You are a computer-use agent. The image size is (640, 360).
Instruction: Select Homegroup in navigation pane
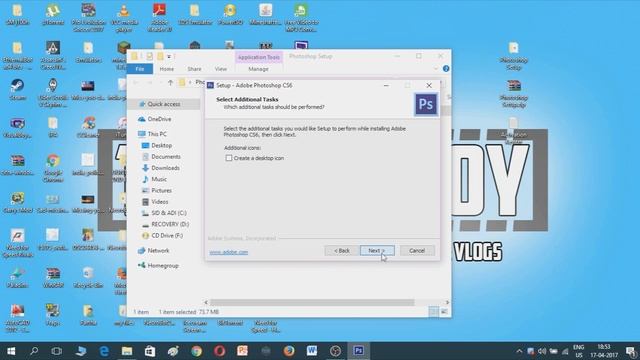163,266
